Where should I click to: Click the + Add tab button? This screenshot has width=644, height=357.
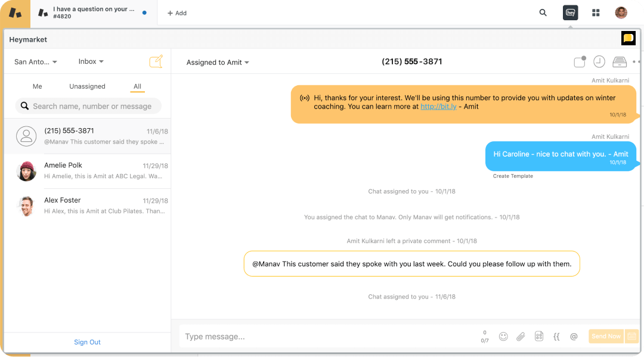(177, 13)
